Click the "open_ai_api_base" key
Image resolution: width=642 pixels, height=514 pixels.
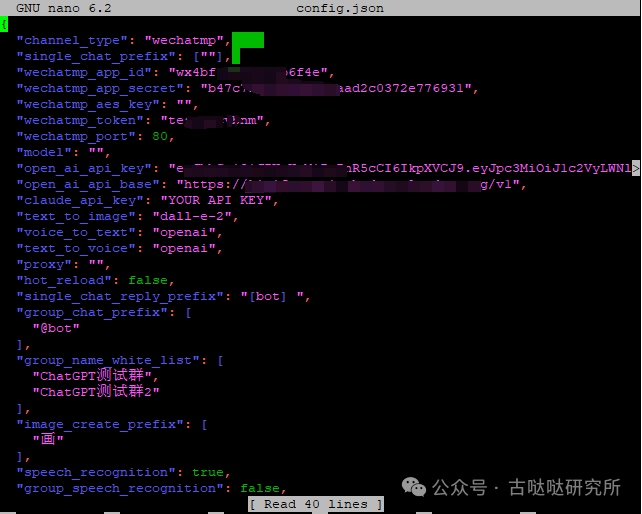[88, 184]
